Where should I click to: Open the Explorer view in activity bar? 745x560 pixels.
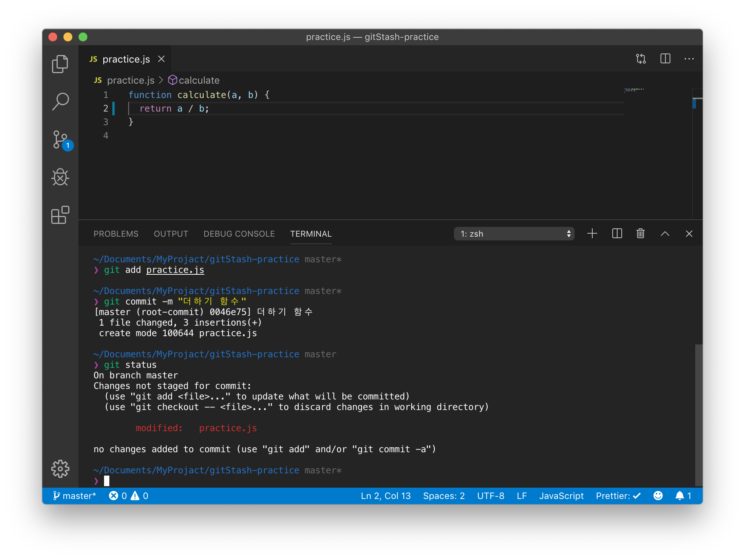tap(60, 64)
